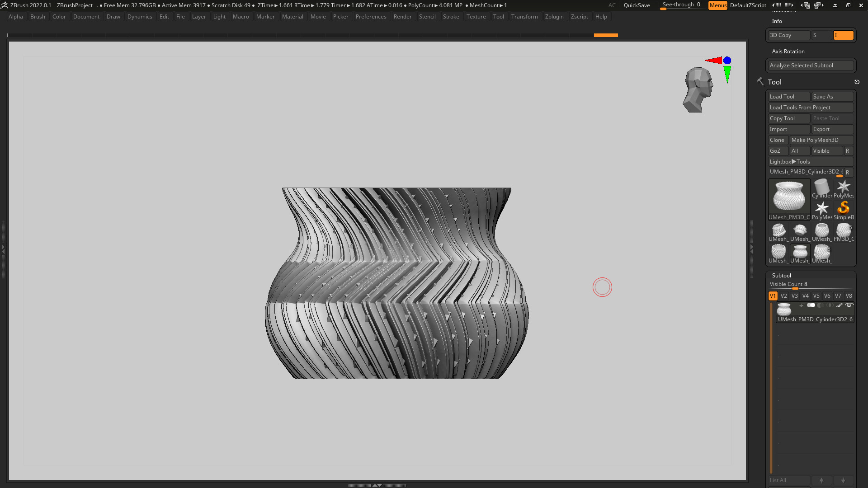Click the subtool start-group arrow icon
This screenshot has height=488, width=868.
point(802,305)
